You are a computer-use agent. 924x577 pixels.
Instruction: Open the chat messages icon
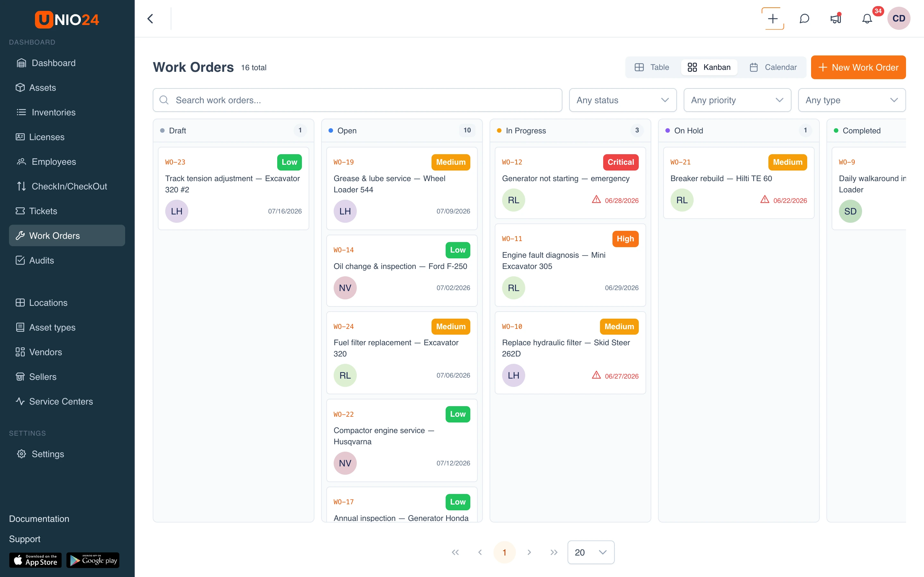tap(804, 18)
